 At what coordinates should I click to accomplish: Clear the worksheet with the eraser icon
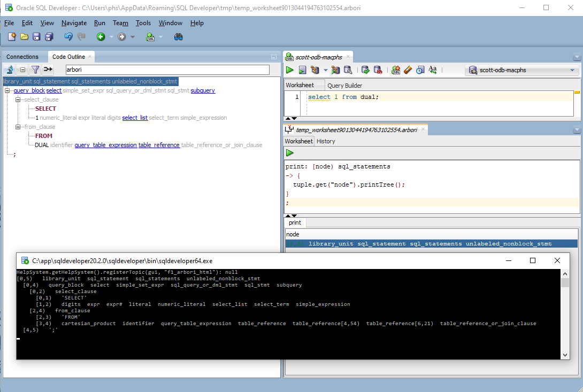coord(408,70)
